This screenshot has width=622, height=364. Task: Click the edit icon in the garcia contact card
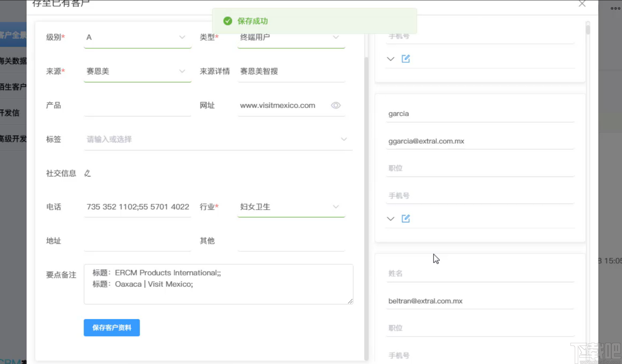(x=406, y=218)
